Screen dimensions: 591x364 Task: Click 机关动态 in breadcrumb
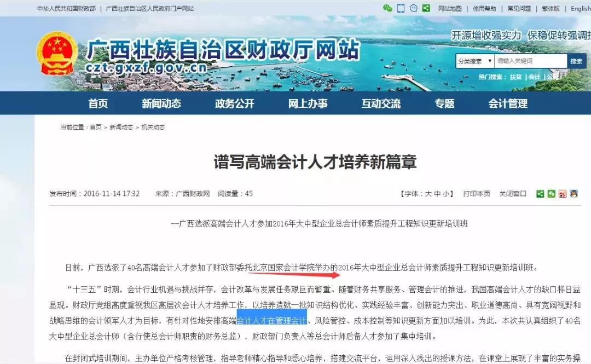(x=153, y=127)
